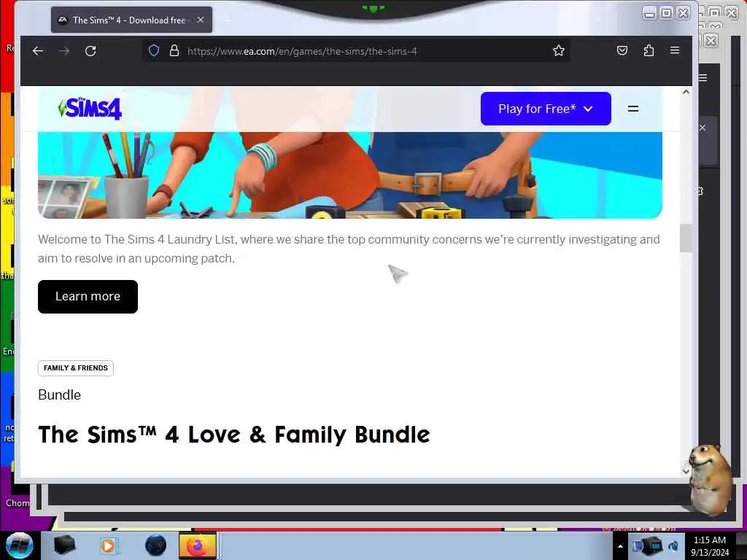Minimize the Firefox window
The width and height of the screenshot is (747, 560).
(x=649, y=13)
